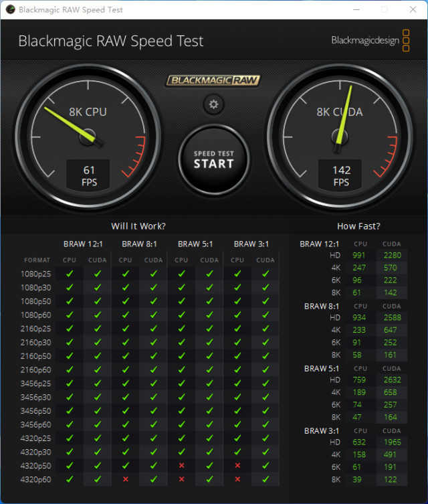Close the Blackmagic RAW Speed Test window
The image size is (428, 504).
(x=413, y=9)
